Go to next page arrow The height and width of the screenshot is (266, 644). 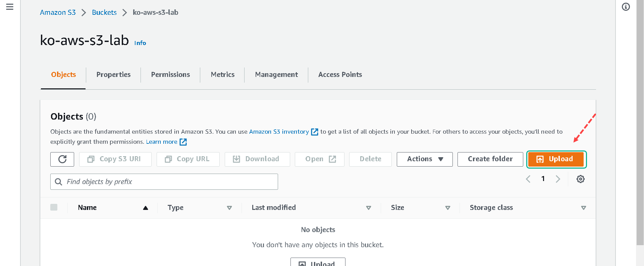coord(558,179)
